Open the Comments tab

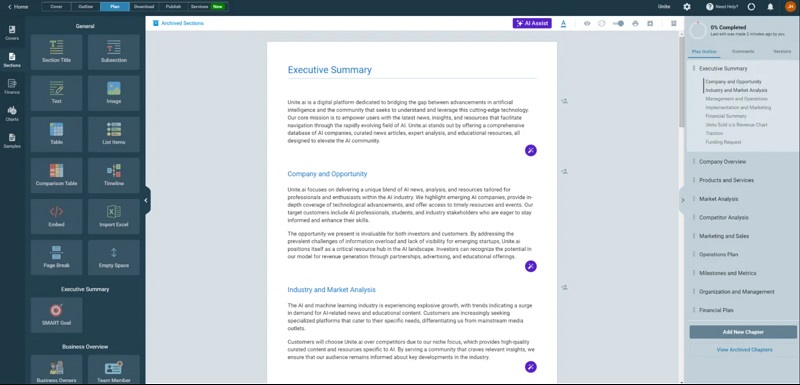pos(743,52)
